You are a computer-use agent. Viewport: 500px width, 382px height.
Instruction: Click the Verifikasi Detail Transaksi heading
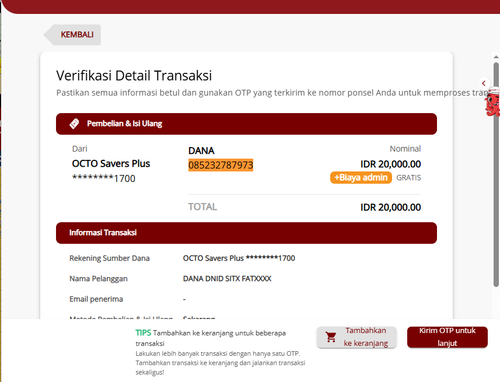134,76
